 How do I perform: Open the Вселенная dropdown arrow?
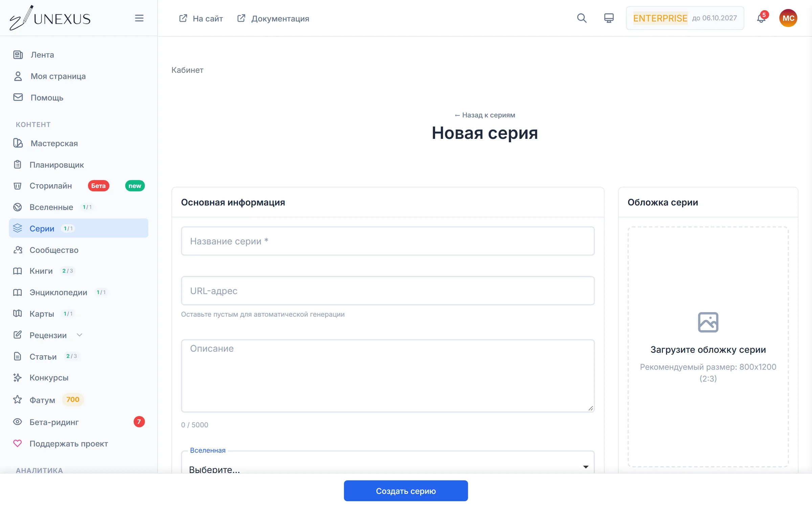[x=586, y=467]
